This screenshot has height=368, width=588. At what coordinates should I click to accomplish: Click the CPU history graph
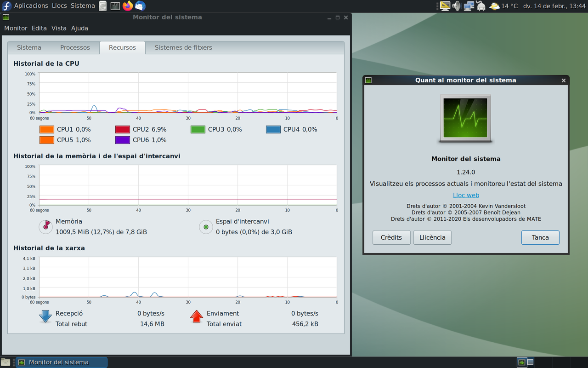[188, 93]
